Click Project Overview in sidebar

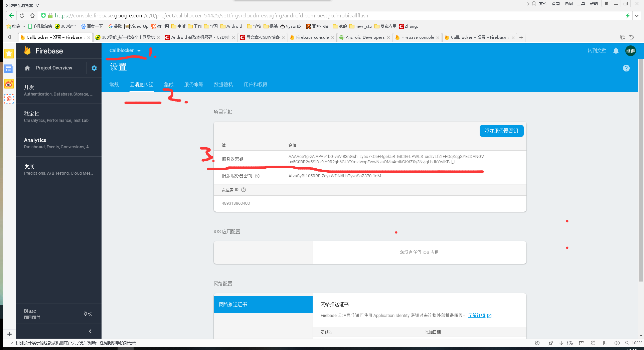(54, 68)
